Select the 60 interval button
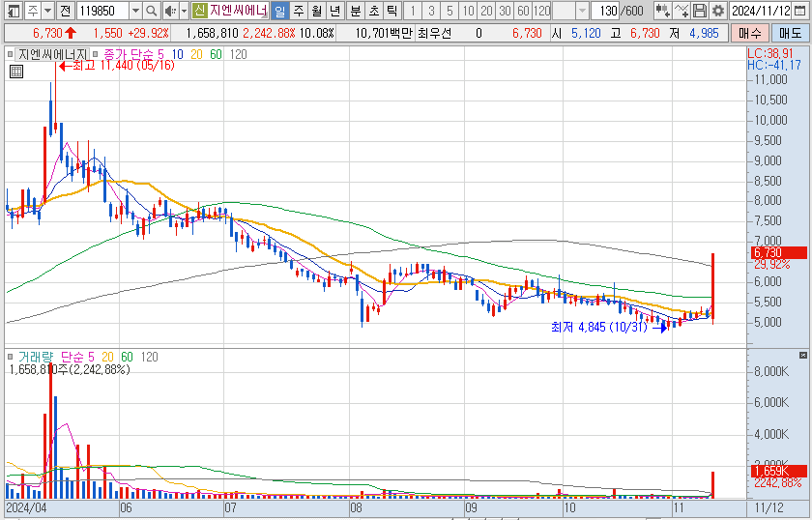Viewport: 812px width, 520px height. tap(523, 11)
